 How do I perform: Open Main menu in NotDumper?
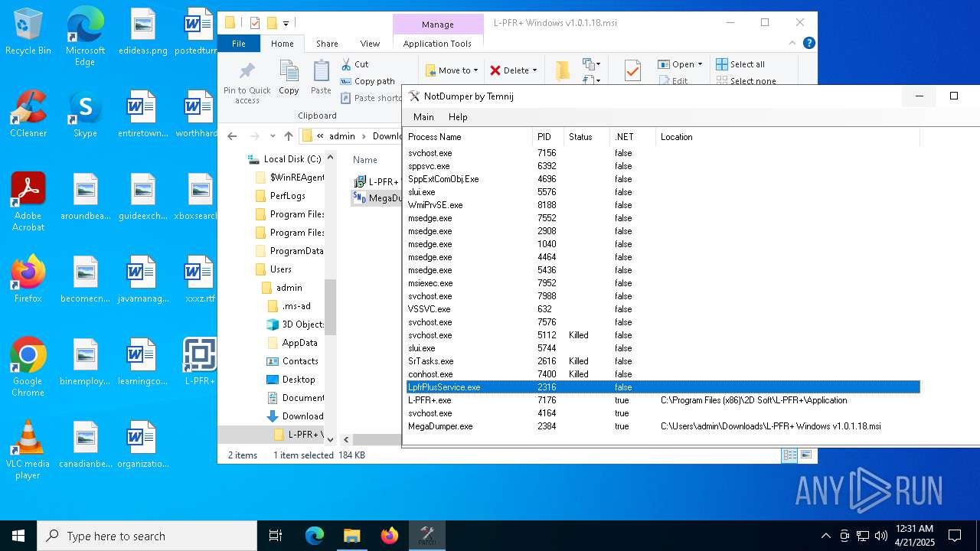[x=423, y=117]
